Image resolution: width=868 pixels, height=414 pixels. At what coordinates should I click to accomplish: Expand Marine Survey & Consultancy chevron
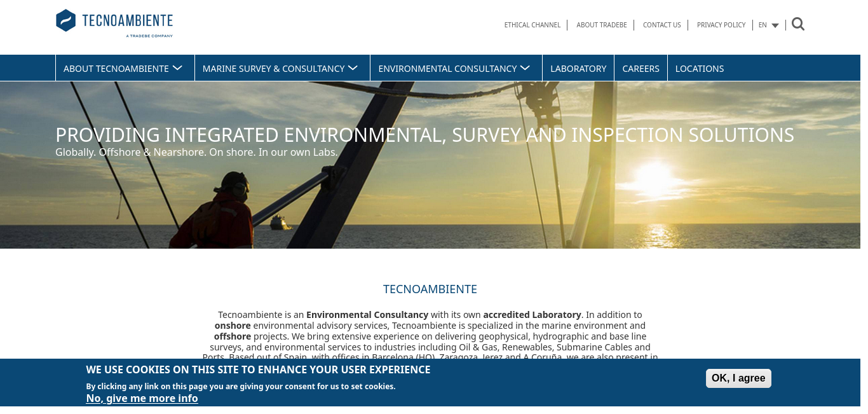(353, 67)
